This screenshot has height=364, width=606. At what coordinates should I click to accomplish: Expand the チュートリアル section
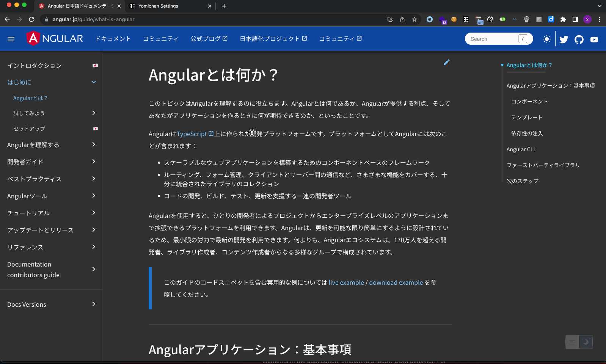[94, 213]
